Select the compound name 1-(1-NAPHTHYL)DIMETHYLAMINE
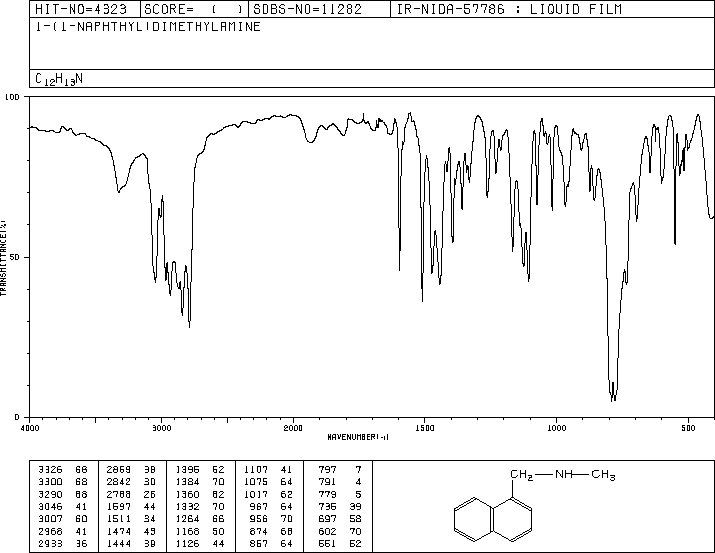Image resolution: width=715 pixels, height=553 pixels. 148,26
